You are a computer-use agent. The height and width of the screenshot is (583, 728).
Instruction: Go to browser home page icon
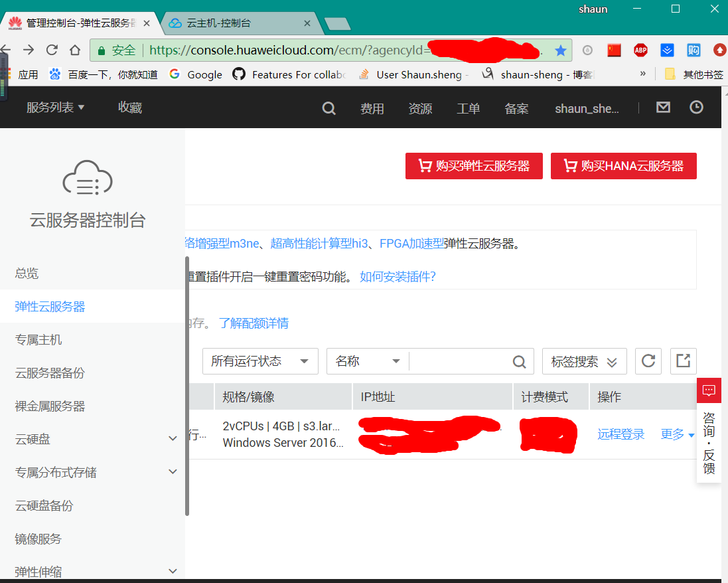[75, 50]
